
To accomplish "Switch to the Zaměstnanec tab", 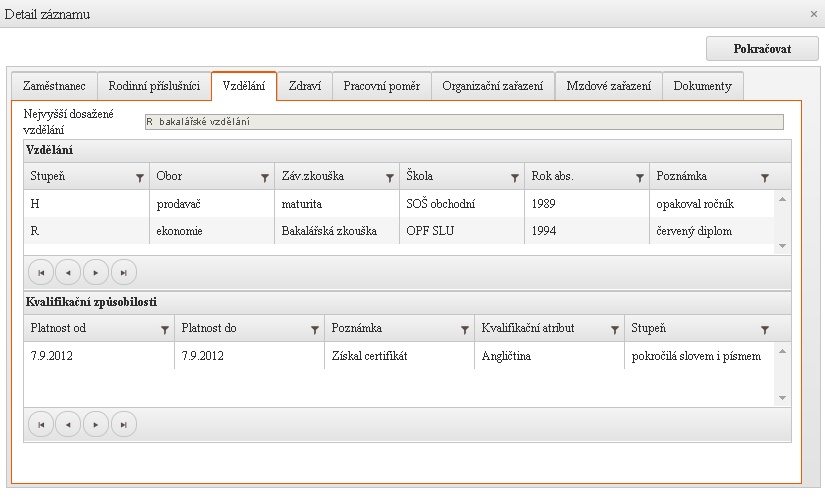I will 55,86.
